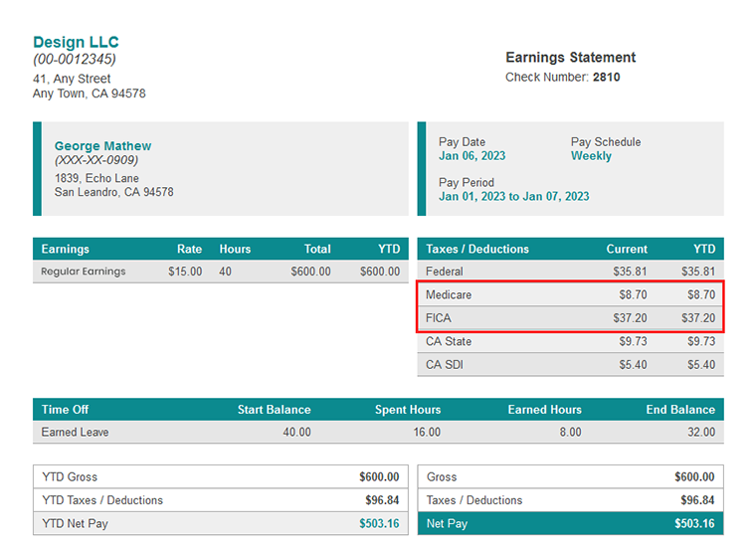Click the Earnings Statement heading
Screen dimensions: 756x550
(x=570, y=58)
